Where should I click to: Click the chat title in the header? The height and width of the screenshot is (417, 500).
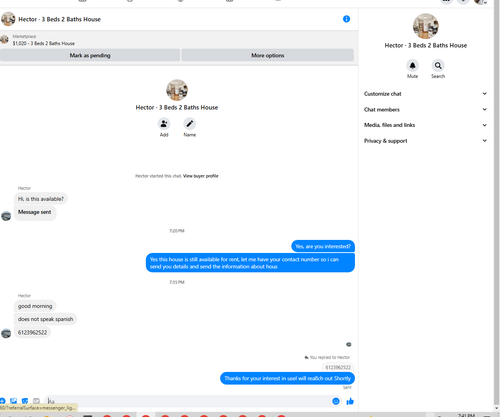59,19
